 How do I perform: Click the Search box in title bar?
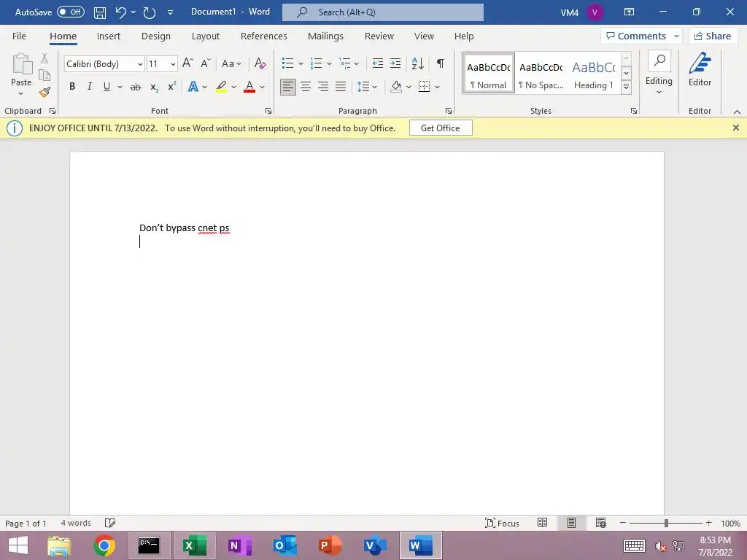(382, 12)
